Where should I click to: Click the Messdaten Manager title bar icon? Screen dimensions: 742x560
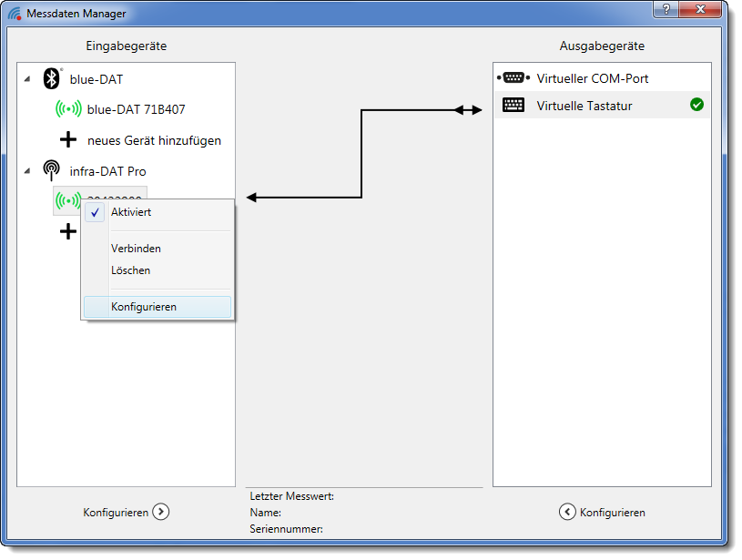(x=15, y=14)
